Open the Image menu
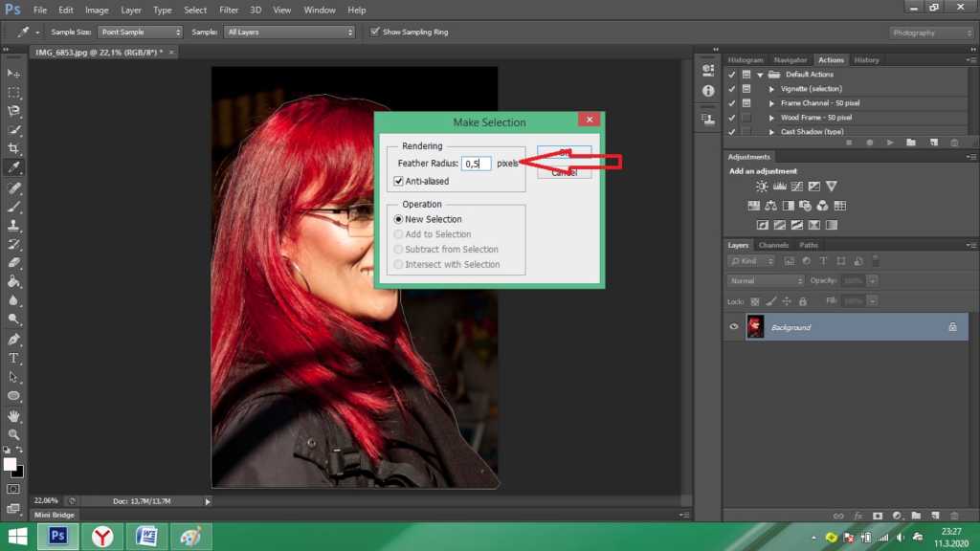 tap(97, 10)
